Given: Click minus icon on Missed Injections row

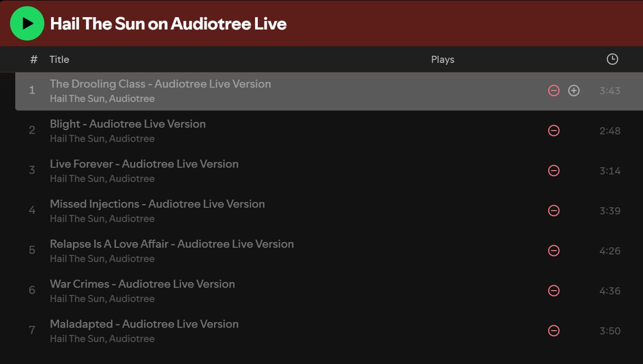Looking at the screenshot, I should click(x=554, y=211).
